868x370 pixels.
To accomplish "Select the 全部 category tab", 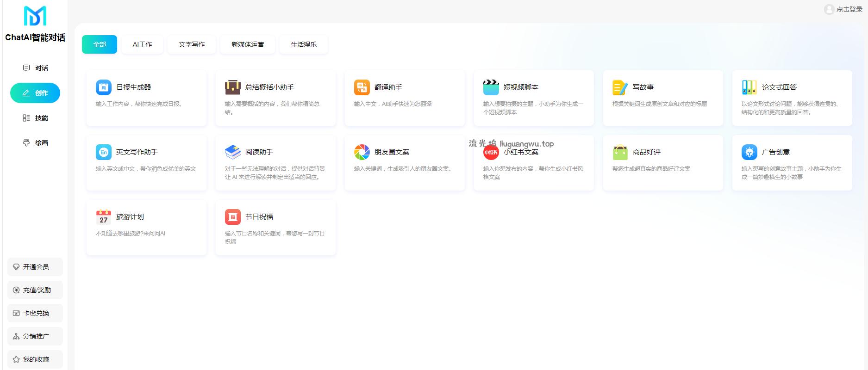I will (x=100, y=44).
